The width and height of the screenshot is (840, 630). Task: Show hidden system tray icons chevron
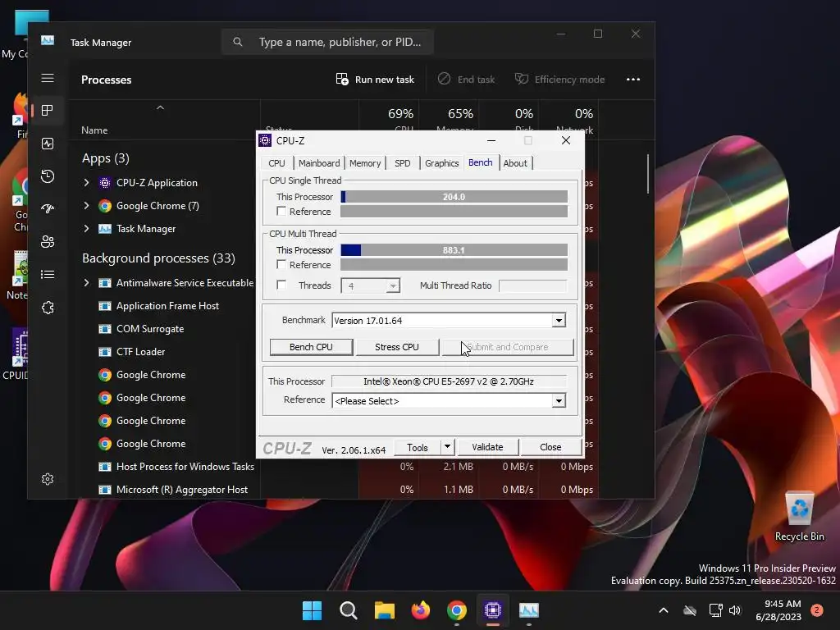click(x=663, y=610)
